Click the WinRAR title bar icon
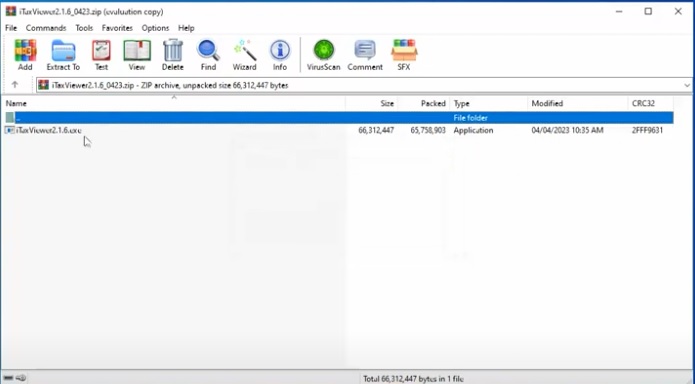This screenshot has height=384, width=695. (11, 12)
